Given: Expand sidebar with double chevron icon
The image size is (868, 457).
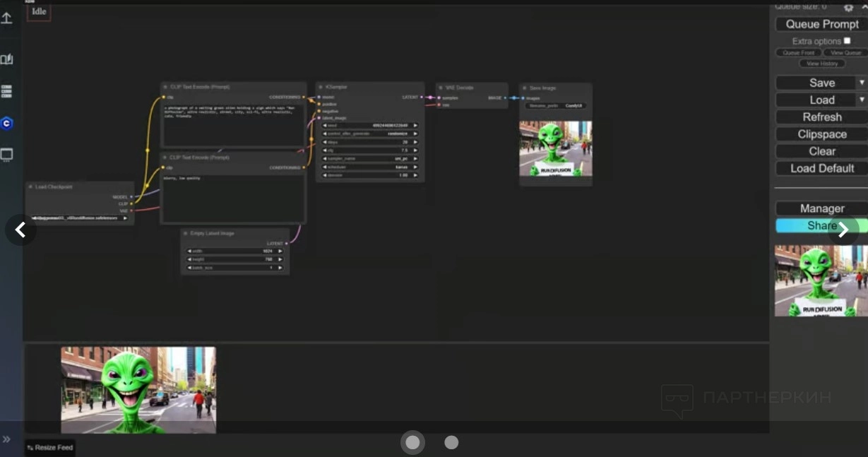Looking at the screenshot, I should tap(6, 439).
